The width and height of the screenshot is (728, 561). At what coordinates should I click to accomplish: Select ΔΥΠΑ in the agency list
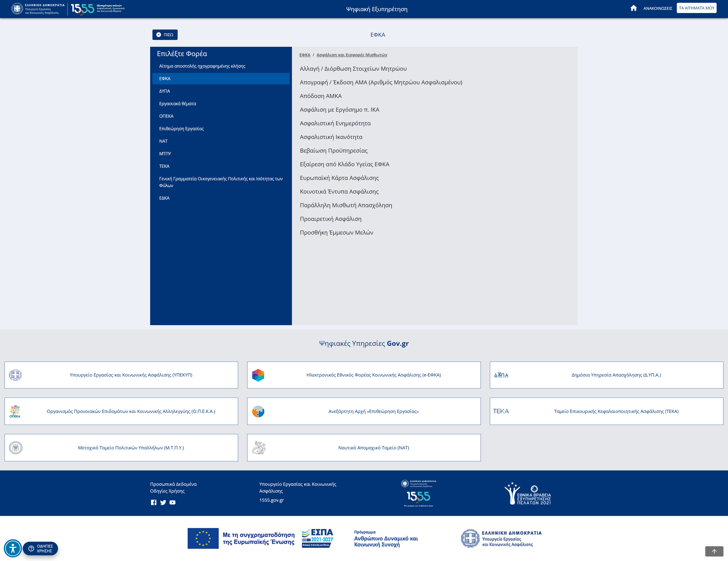click(x=221, y=91)
